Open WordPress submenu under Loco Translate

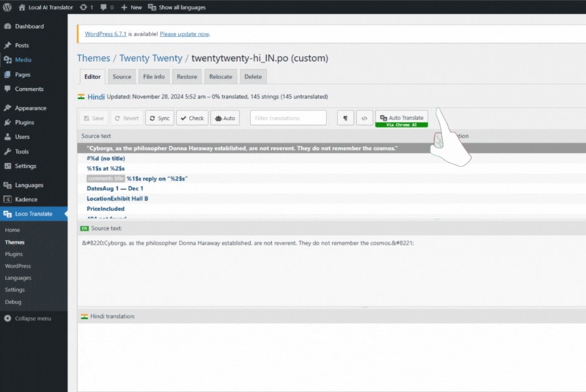[18, 266]
